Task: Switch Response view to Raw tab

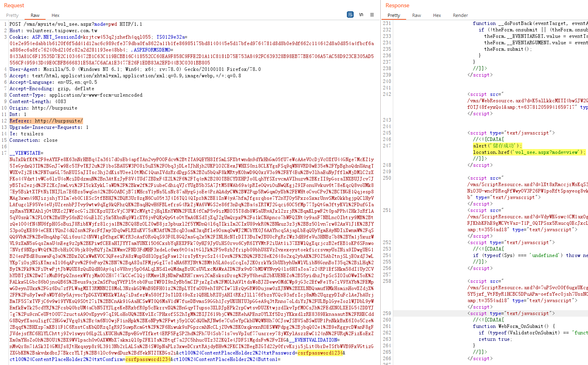Action: coord(417,15)
